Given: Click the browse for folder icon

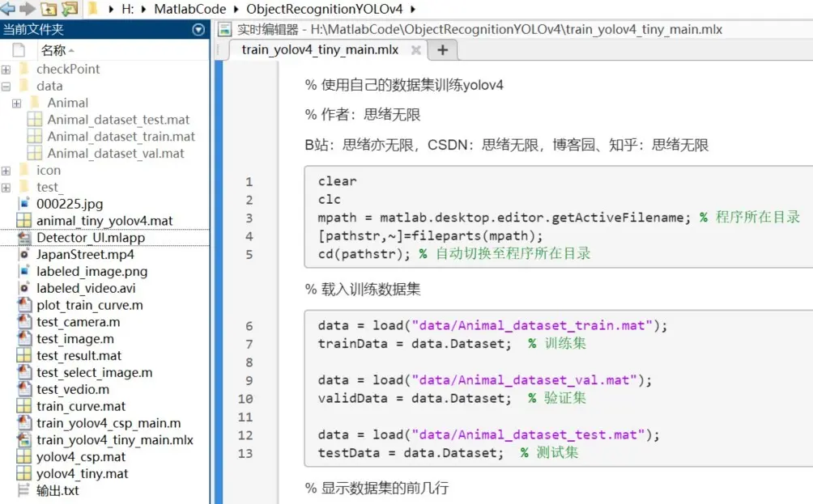Looking at the screenshot, I should [70, 8].
